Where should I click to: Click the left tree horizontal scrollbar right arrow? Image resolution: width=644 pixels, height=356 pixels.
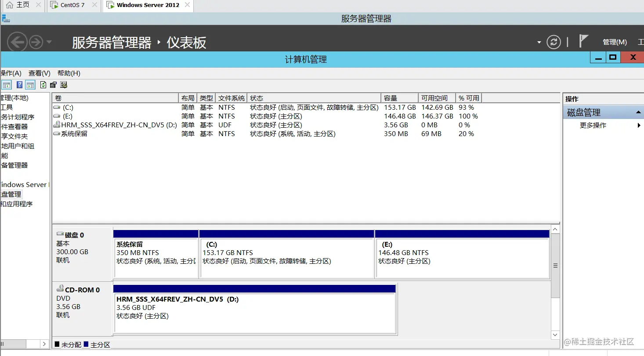pos(44,344)
